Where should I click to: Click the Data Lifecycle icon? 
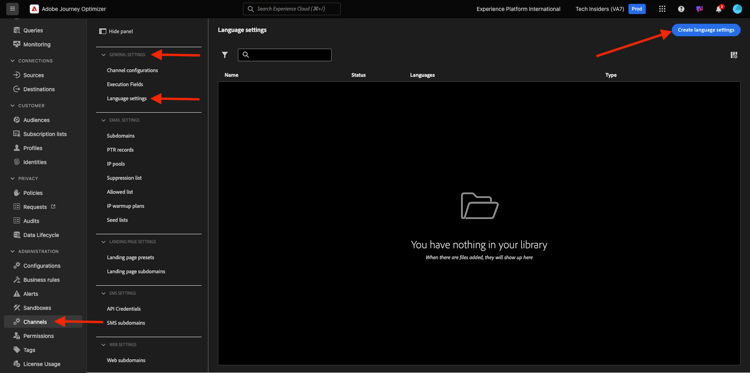tap(17, 235)
